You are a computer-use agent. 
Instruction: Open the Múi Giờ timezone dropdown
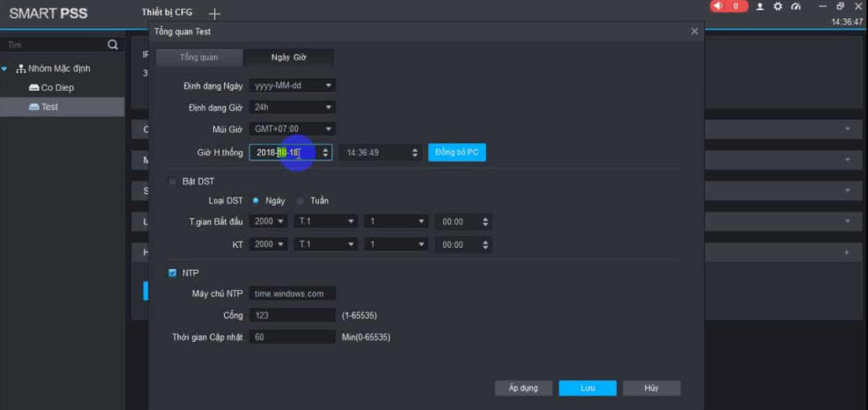point(292,129)
